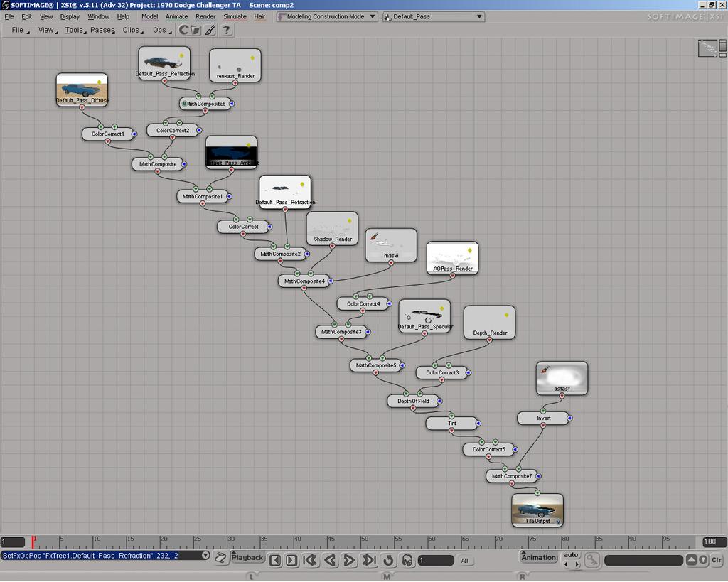
Task: Open the script editor icon beside command line
Action: pos(220,558)
